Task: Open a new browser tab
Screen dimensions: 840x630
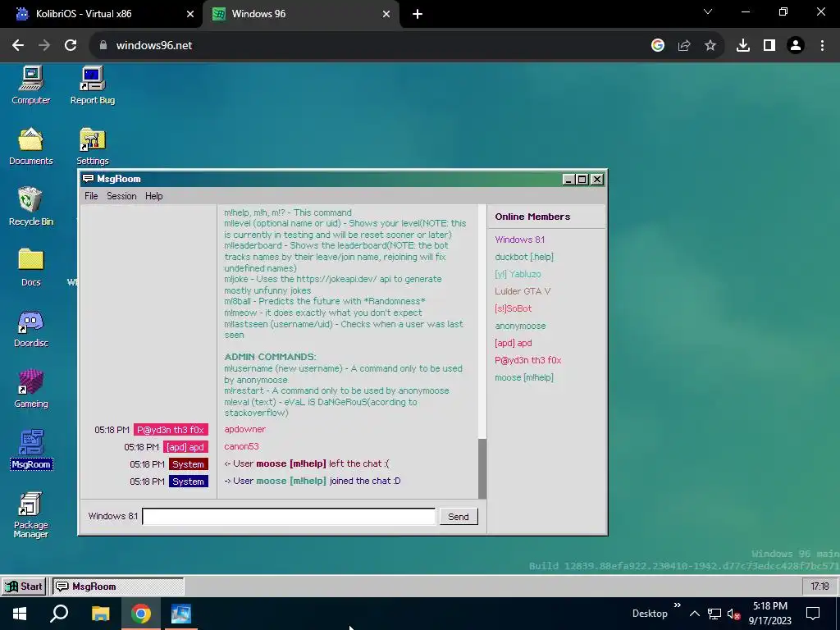Action: coord(418,14)
